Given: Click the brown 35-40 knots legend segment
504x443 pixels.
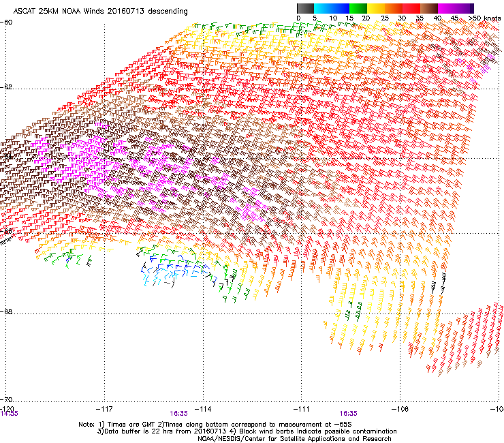Looking at the screenshot, I should pyautogui.click(x=429, y=8).
